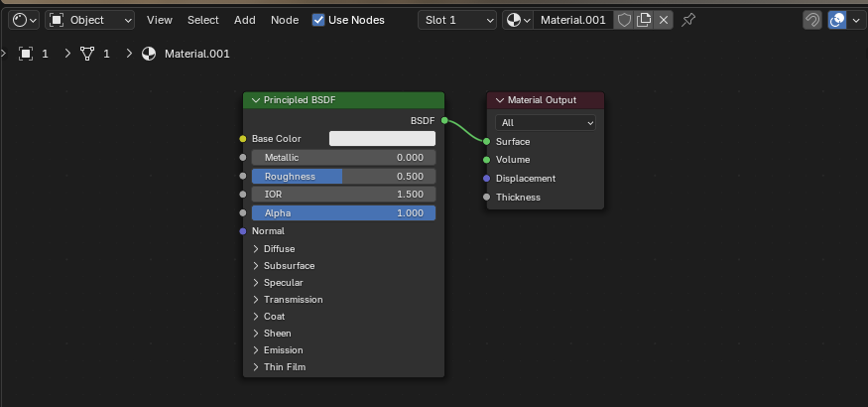Expand the Subsurface panel
The image size is (868, 407).
[289, 266]
